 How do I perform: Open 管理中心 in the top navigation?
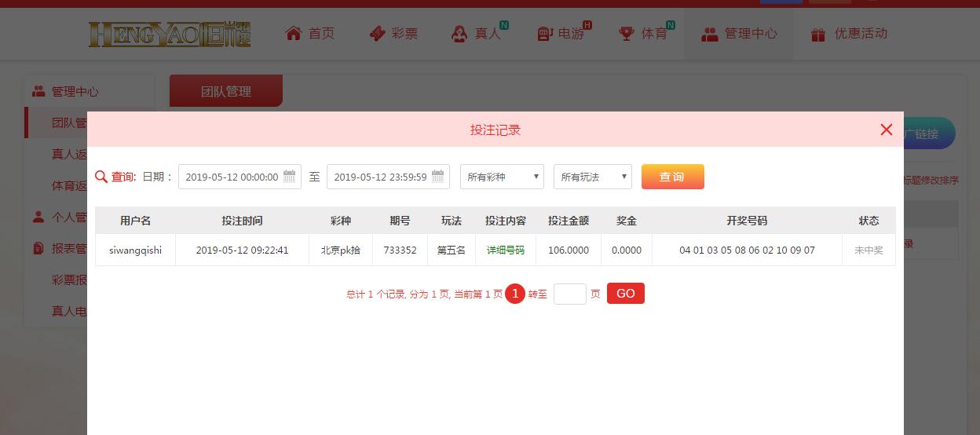pyautogui.click(x=739, y=34)
